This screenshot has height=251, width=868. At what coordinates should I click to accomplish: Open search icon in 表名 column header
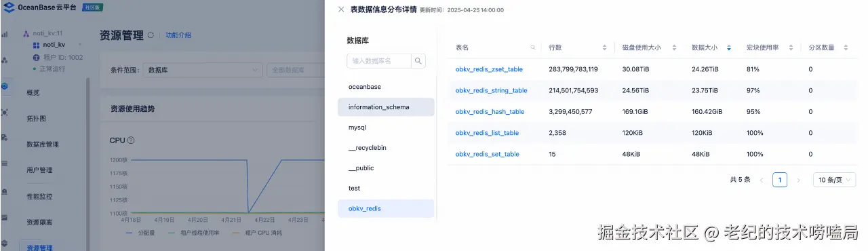(533, 47)
